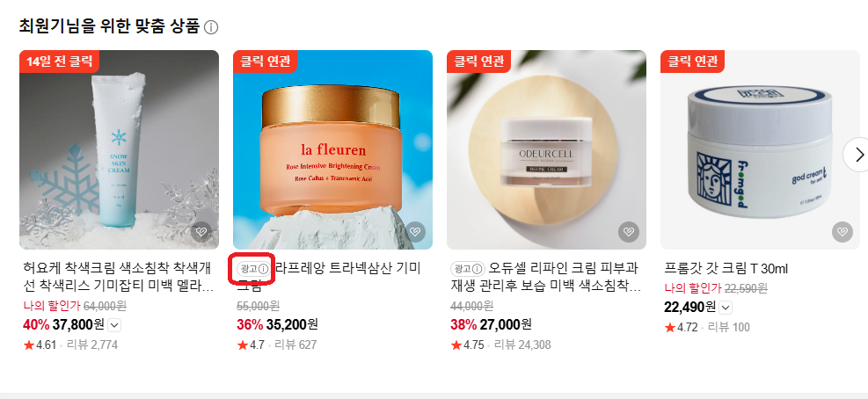
Task: Click the 14일 전 클릭 badge
Action: (59, 62)
